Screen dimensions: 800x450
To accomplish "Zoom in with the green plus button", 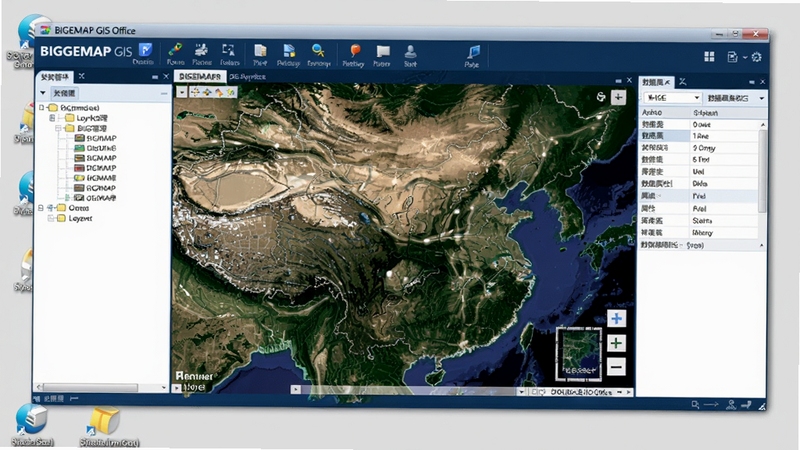I will (x=616, y=343).
